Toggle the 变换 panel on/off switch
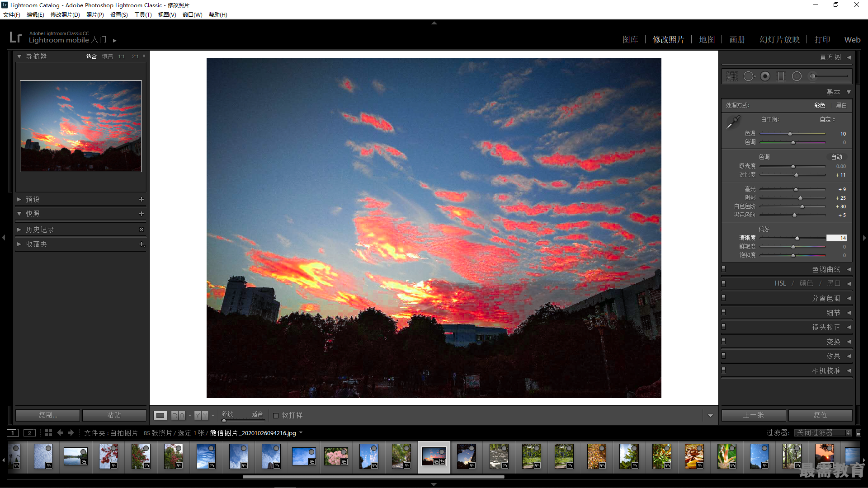Screen dimensions: 868x488 (723, 342)
